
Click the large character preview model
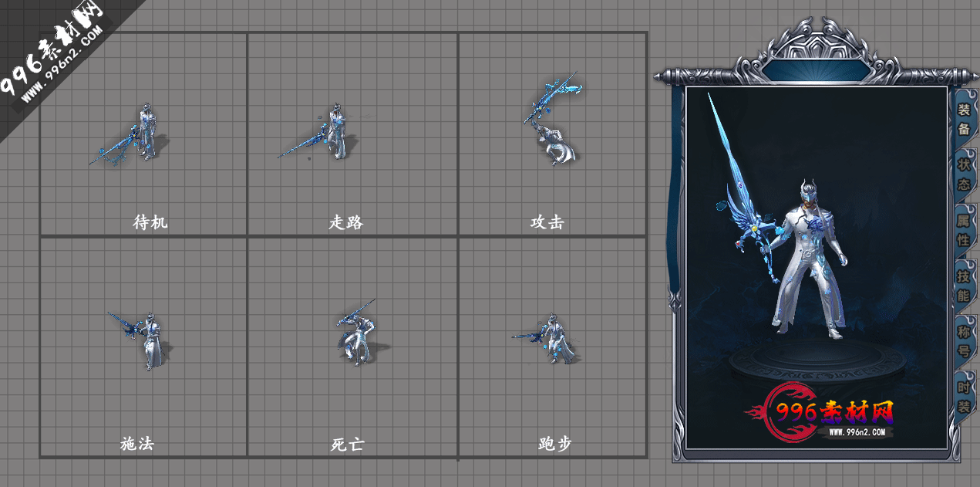(x=810, y=259)
